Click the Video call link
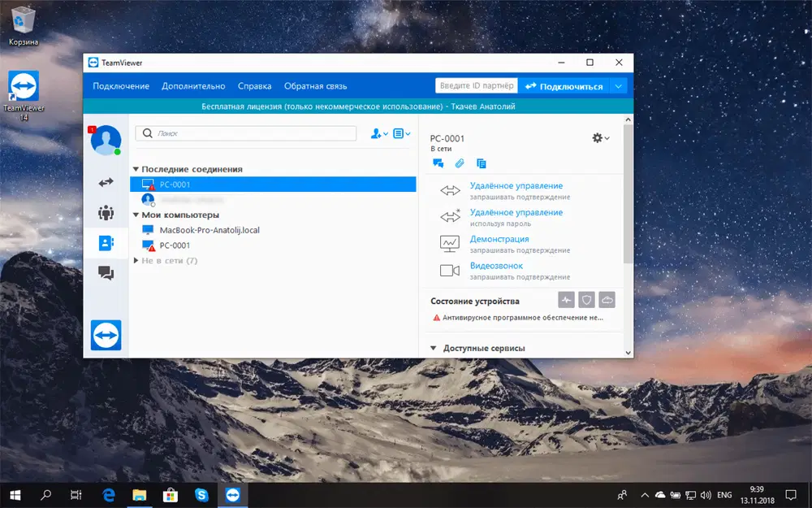Image resolution: width=812 pixels, height=508 pixels. (x=496, y=266)
